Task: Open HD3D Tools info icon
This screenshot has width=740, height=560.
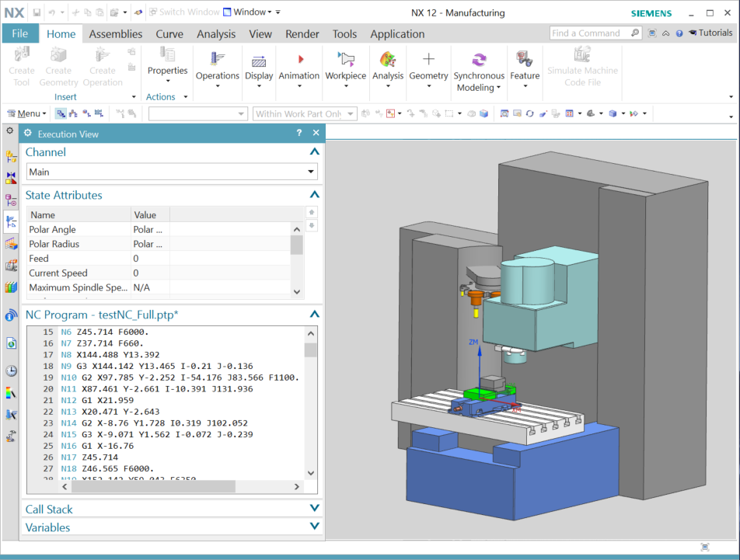Action: point(12,315)
